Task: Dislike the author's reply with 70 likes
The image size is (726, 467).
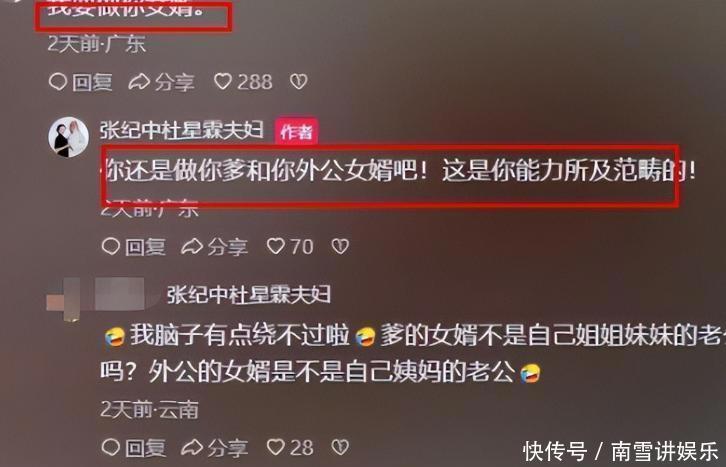Action: (x=340, y=247)
